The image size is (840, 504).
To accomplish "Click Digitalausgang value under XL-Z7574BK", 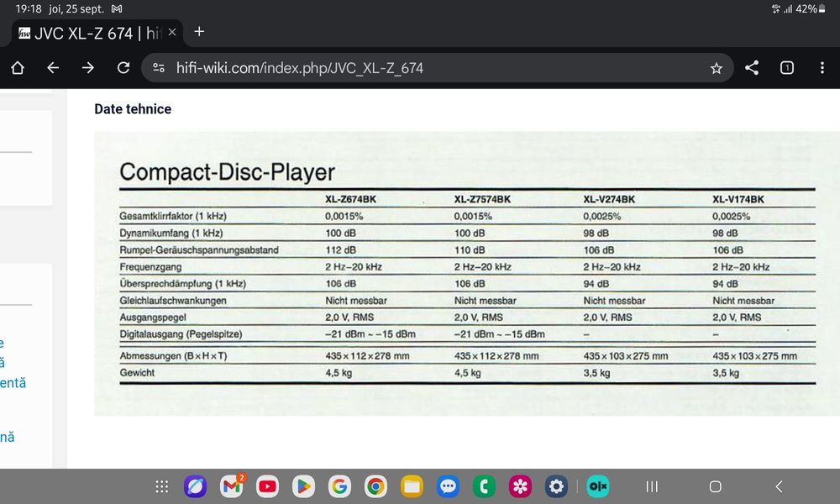I will click(499, 334).
